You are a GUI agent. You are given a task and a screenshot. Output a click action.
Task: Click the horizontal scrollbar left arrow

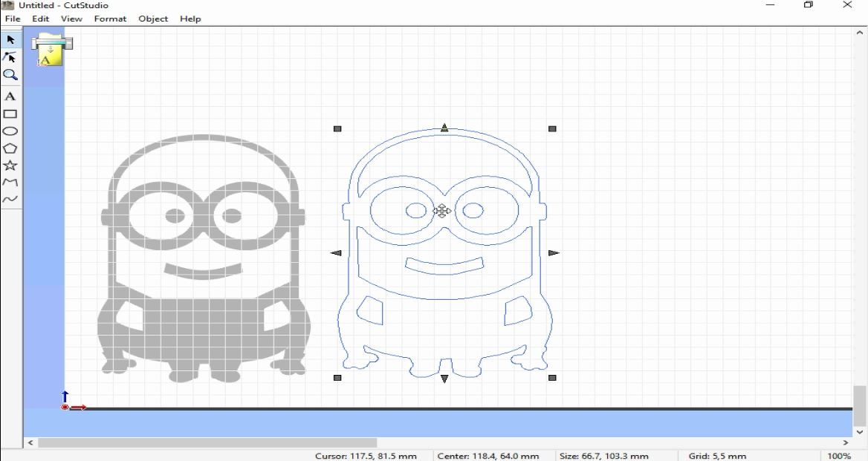click(x=30, y=442)
